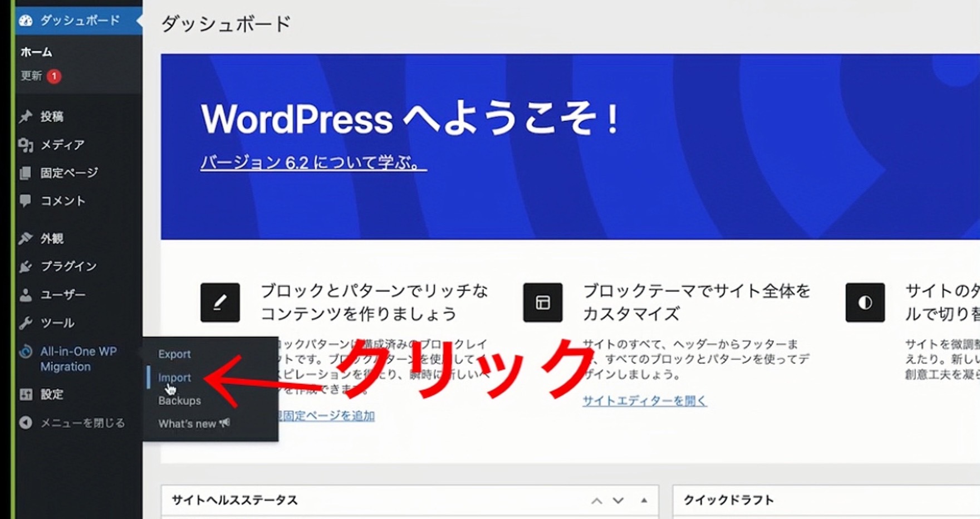Select Import in the flyout submenu
Screen dimensions: 980x519
[x=174, y=378]
